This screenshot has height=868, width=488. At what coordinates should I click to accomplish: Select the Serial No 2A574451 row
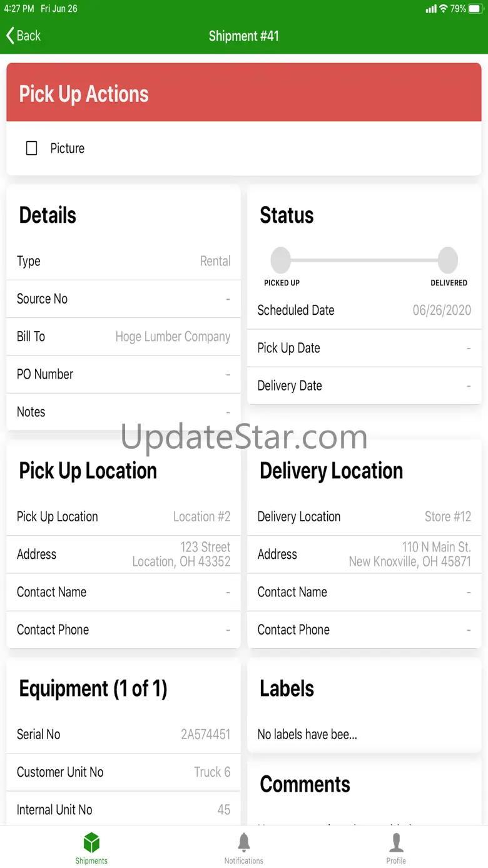(x=123, y=735)
